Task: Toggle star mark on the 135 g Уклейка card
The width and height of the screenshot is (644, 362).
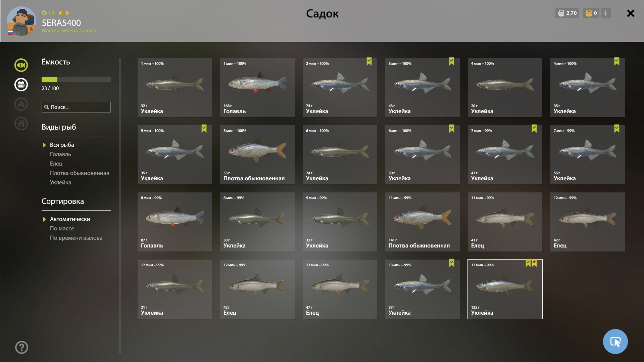Action: [x=534, y=263]
